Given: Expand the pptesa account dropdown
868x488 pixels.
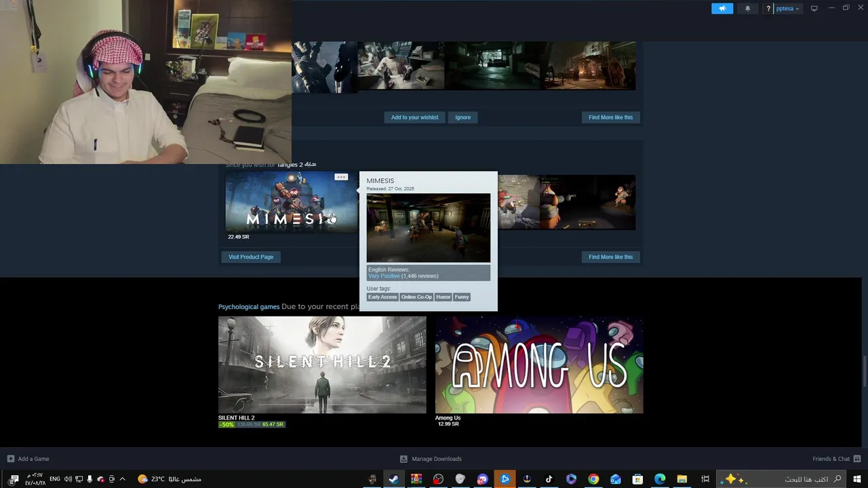Looking at the screenshot, I should click(787, 8).
